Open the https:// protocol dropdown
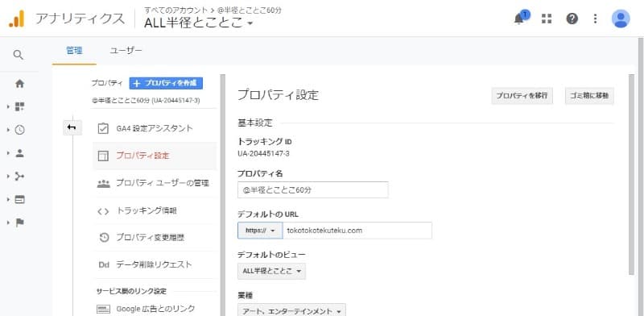This screenshot has height=316, width=644. [x=260, y=231]
